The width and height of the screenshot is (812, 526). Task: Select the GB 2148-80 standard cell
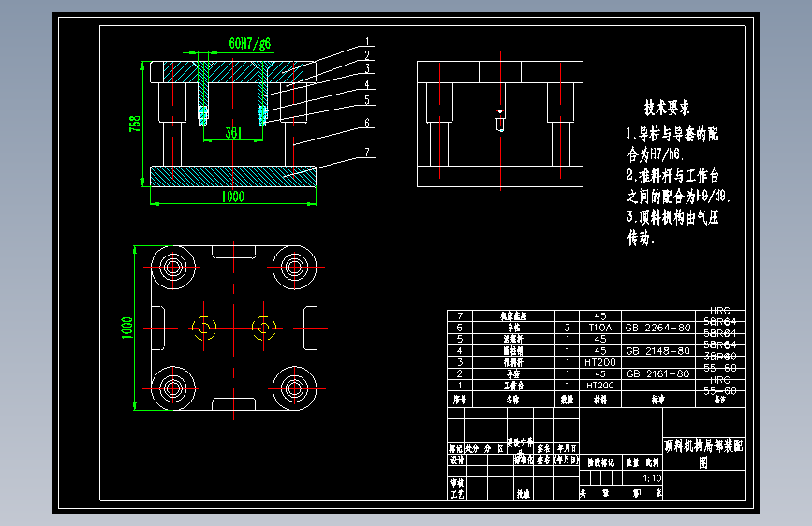pos(657,351)
